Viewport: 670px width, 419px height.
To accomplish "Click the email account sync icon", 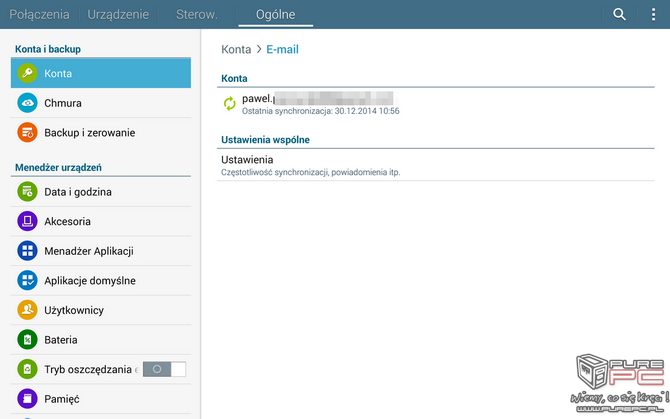I will pos(229,103).
